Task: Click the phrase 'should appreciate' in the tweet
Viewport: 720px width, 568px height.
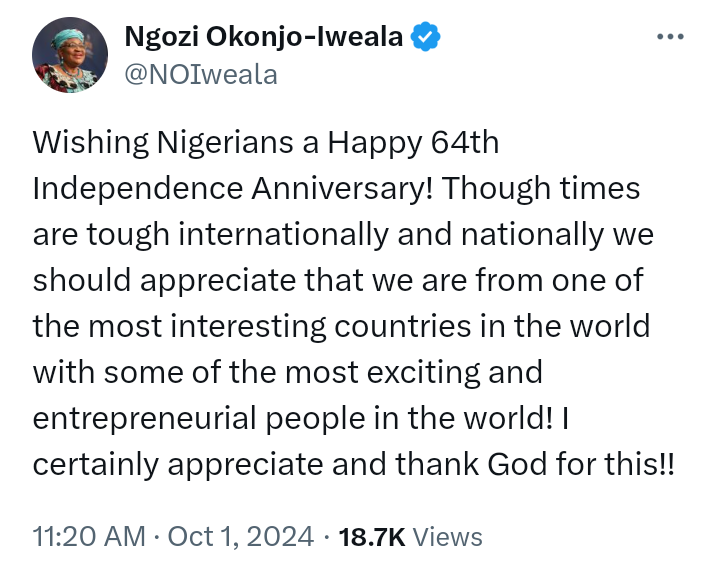Action: tap(164, 281)
